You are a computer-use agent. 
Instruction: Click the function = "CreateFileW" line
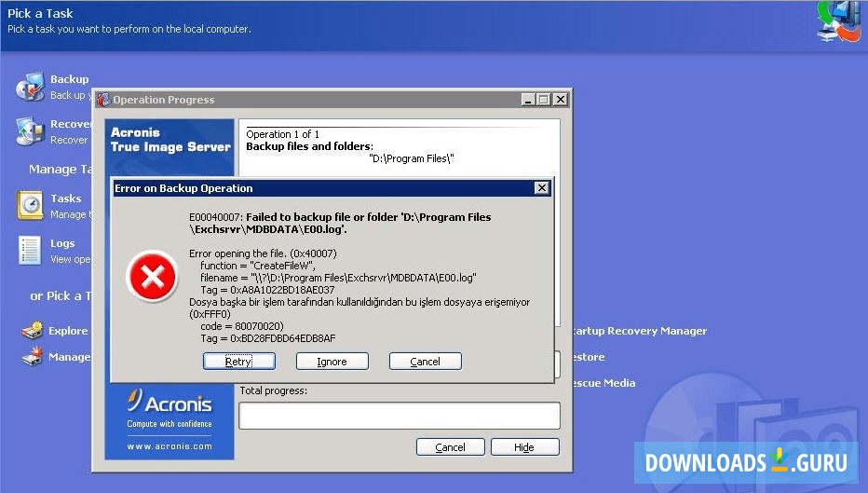point(258,266)
